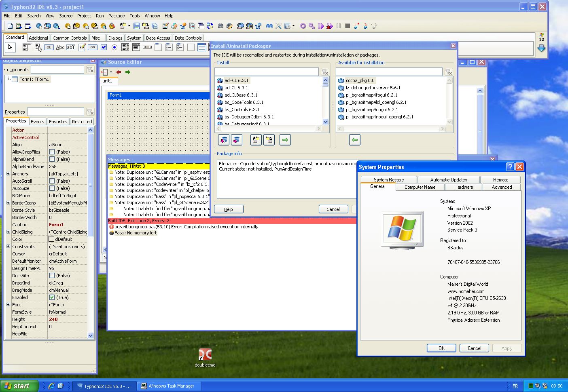Select the arrow pointer tool in palette

click(x=10, y=47)
